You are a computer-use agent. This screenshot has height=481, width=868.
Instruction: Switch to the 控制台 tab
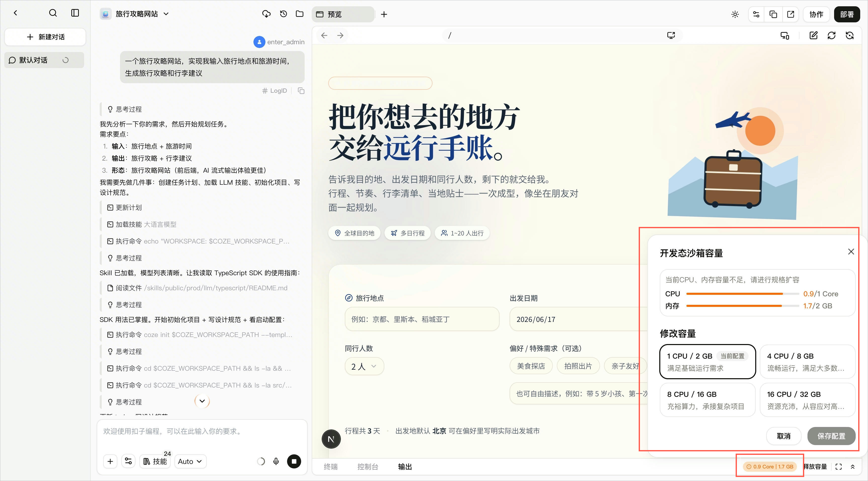368,466
